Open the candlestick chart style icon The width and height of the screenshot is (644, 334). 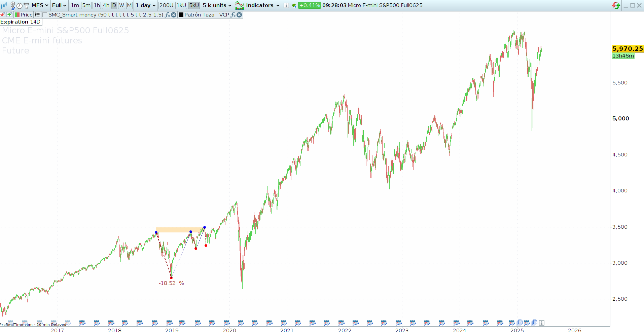click(x=4, y=5)
